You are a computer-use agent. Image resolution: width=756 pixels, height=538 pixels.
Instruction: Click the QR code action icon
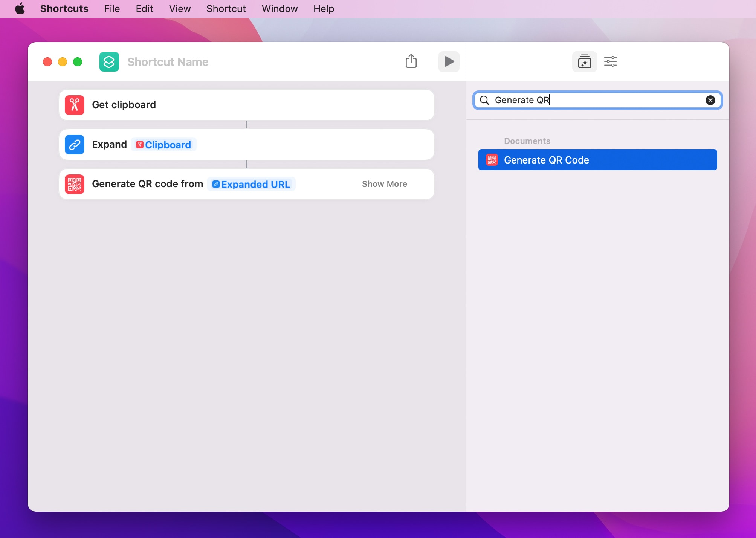(x=75, y=184)
